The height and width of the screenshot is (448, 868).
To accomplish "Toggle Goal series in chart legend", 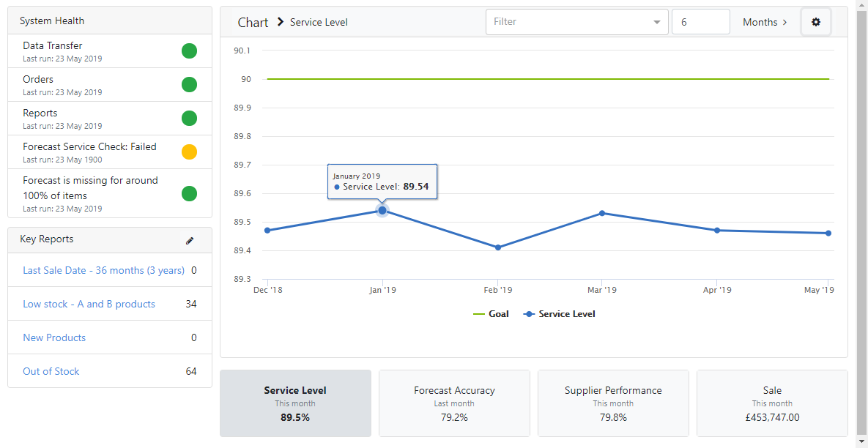I will (x=492, y=314).
